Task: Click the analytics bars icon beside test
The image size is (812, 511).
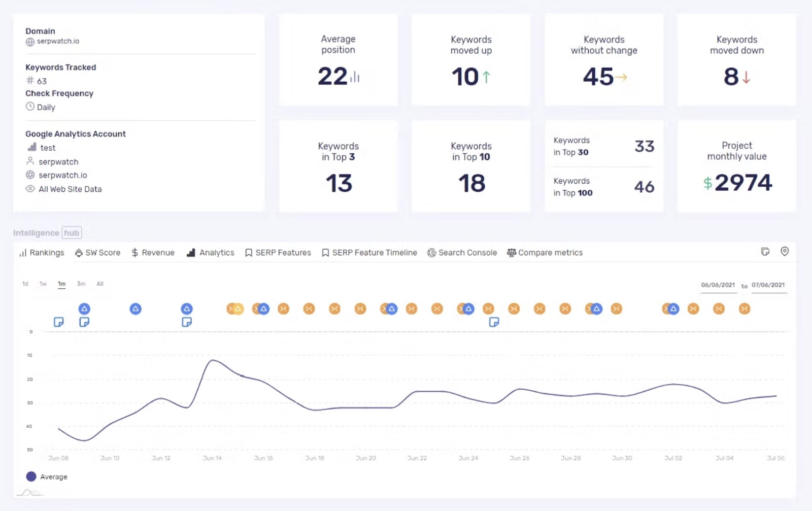Action: pos(32,147)
